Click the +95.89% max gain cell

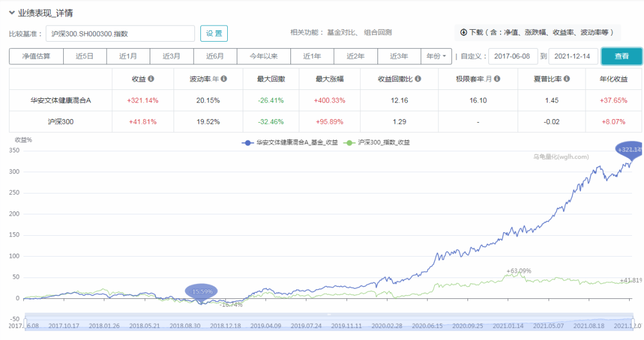(330, 122)
